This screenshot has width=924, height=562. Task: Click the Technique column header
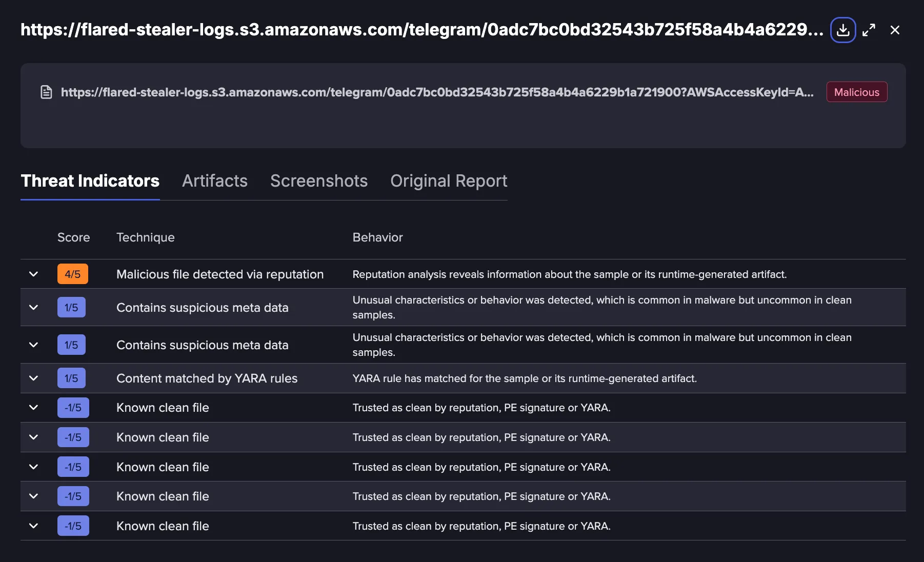click(146, 237)
